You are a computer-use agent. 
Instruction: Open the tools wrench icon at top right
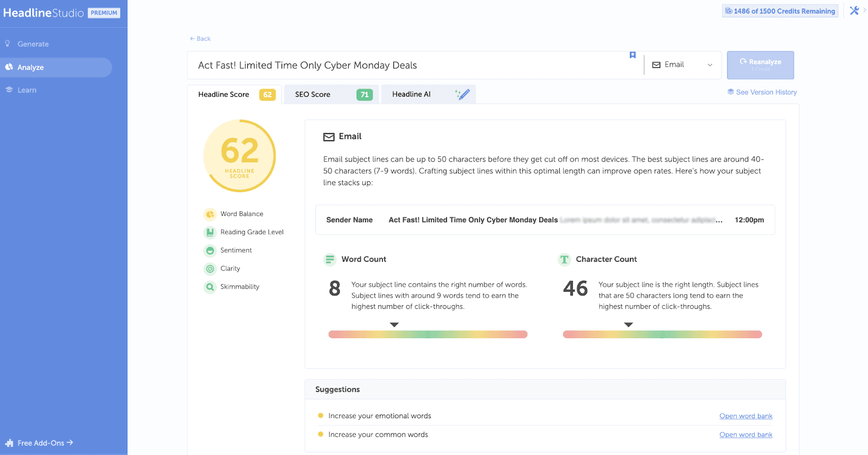(x=854, y=10)
